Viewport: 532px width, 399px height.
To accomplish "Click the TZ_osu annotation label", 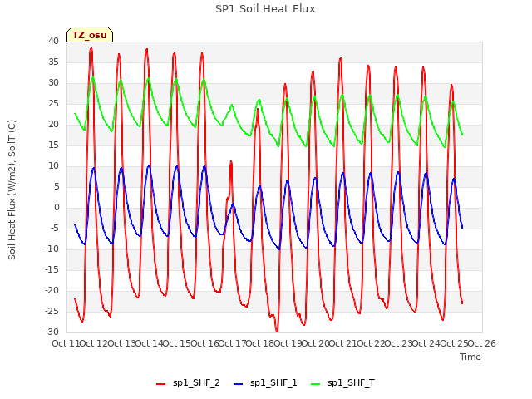I will pos(90,35).
